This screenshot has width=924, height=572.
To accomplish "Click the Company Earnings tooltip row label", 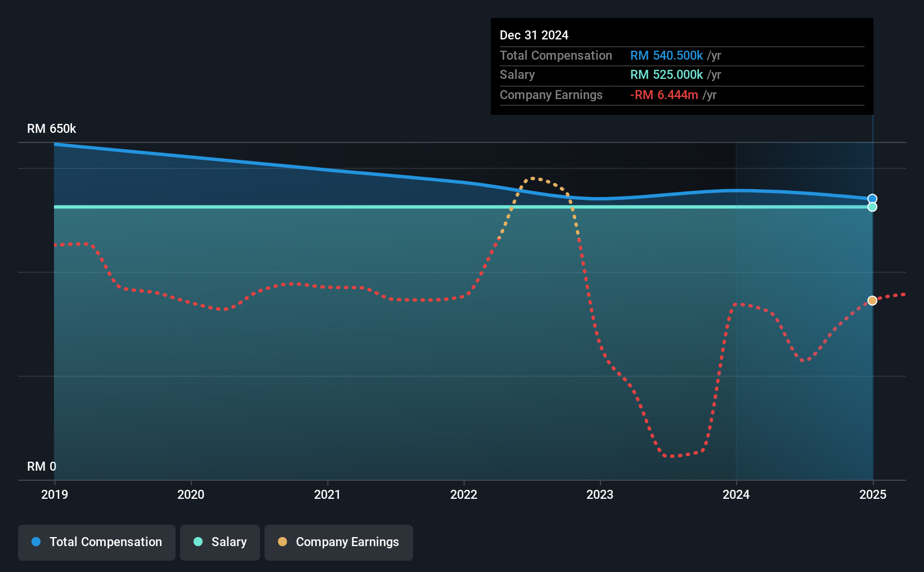I will point(551,95).
